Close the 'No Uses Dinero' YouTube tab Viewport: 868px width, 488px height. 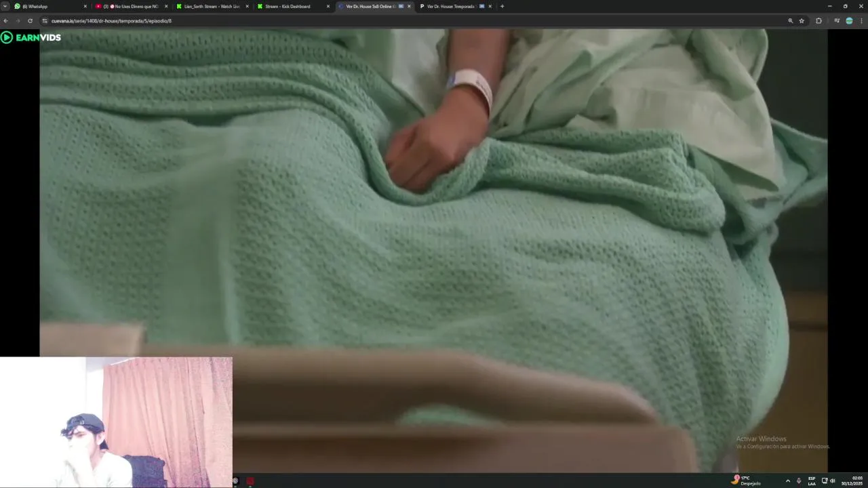tap(165, 6)
